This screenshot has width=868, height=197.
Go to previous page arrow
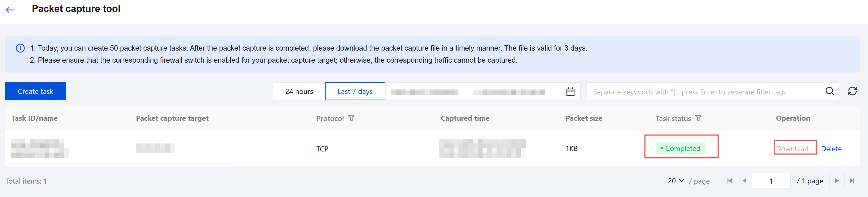click(x=744, y=181)
